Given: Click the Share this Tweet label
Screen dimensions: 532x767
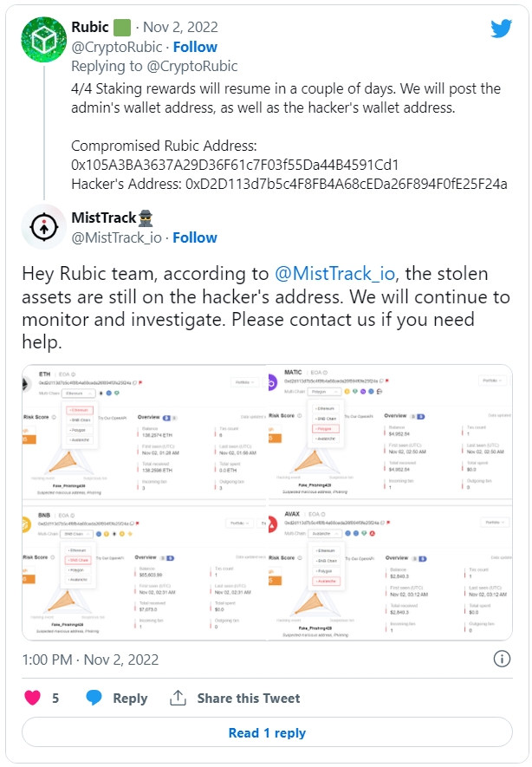Looking at the screenshot, I should [x=249, y=698].
